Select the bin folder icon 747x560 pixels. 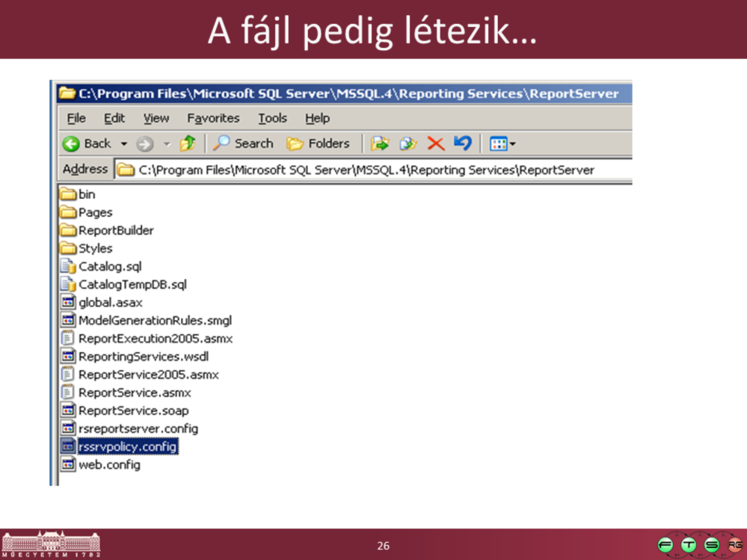pos(68,194)
